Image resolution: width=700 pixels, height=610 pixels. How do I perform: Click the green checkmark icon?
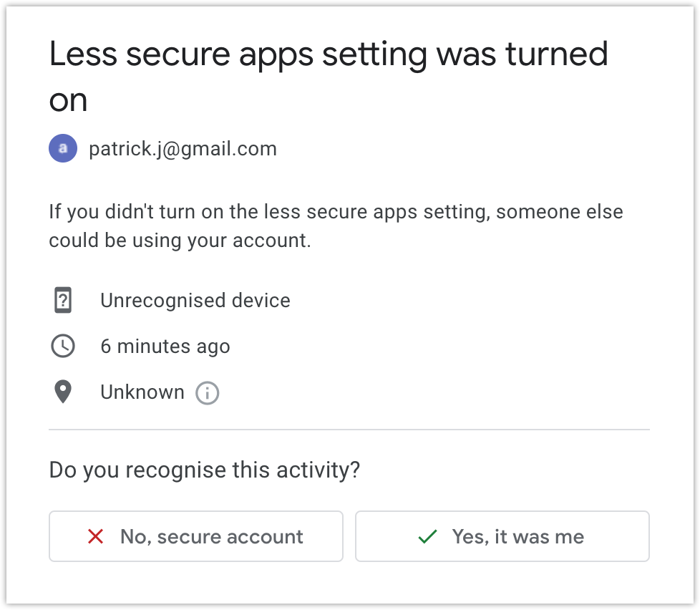(x=427, y=536)
